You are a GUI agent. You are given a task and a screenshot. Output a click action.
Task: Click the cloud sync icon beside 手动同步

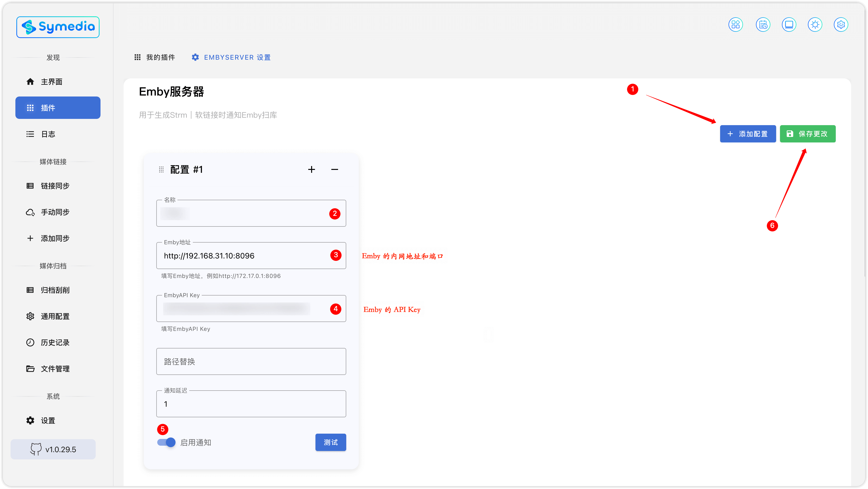coord(30,212)
